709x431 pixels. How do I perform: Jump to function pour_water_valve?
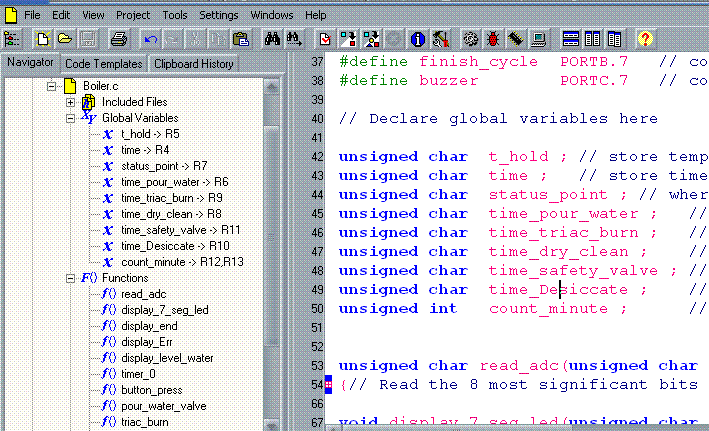[x=164, y=406]
